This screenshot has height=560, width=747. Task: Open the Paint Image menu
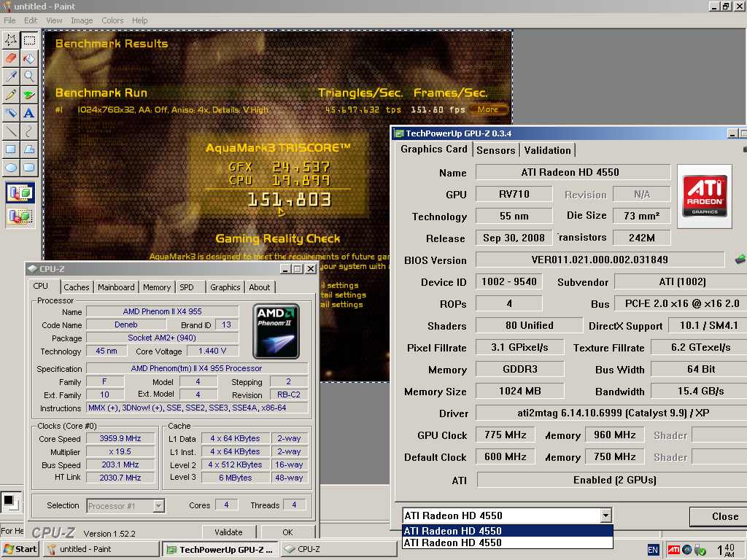[x=82, y=20]
